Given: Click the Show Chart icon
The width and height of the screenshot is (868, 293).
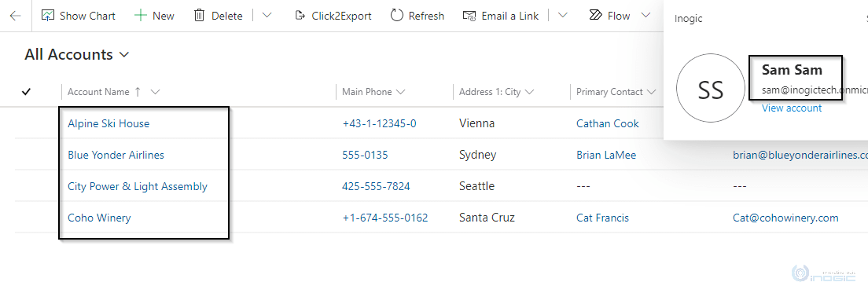Looking at the screenshot, I should click(x=48, y=16).
